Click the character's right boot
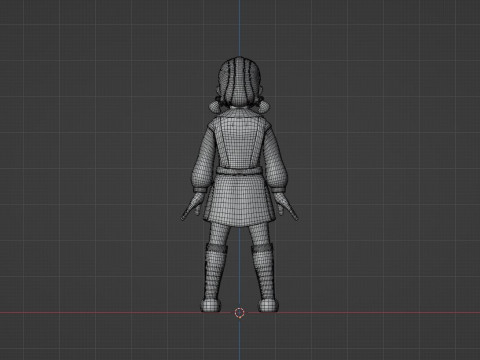Viewport: 480px width, 360px height. 265,277
